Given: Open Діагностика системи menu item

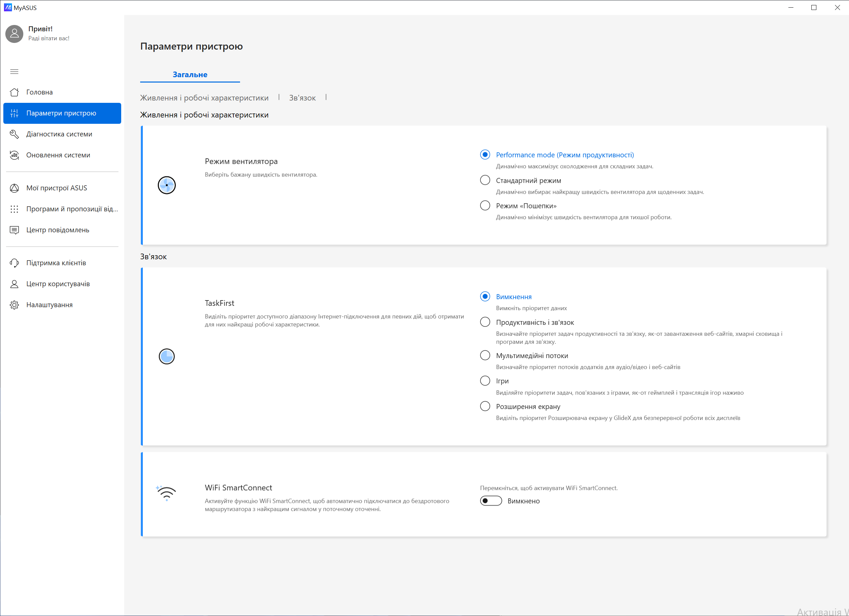Looking at the screenshot, I should pyautogui.click(x=62, y=134).
